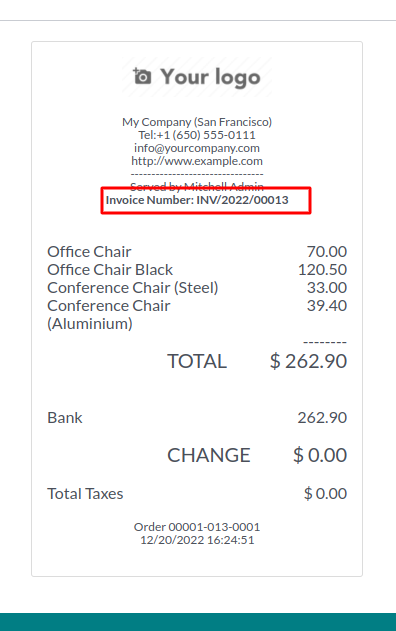The height and width of the screenshot is (631, 396).
Task: Select the Bank payment line
Action: pos(197,418)
